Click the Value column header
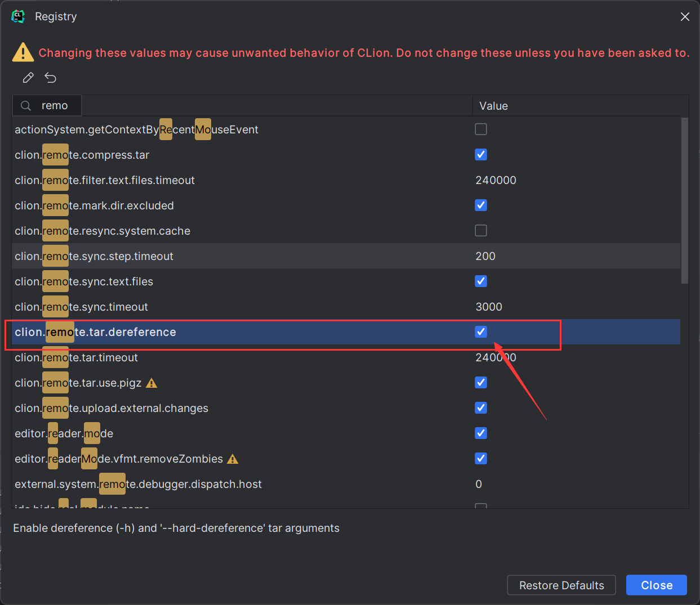The image size is (700, 605). pyautogui.click(x=580, y=106)
